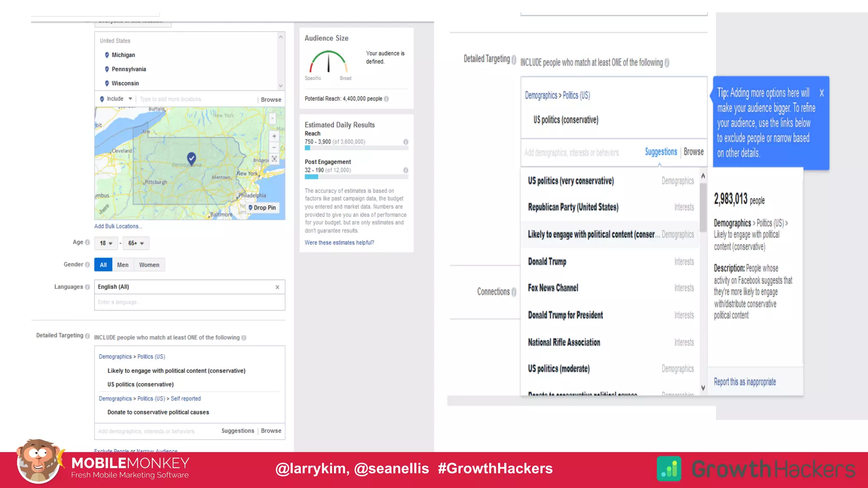Select the Women gender option
This screenshot has height=488, width=868.
click(149, 265)
